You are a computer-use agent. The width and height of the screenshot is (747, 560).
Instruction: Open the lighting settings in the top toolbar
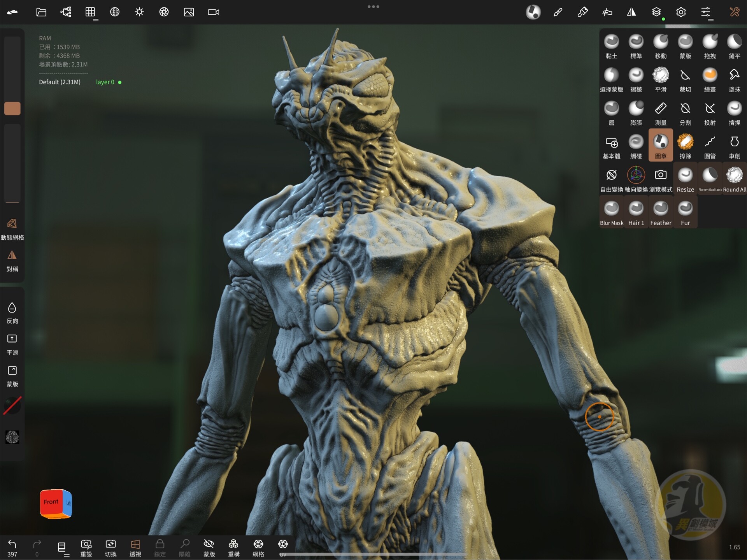[139, 12]
